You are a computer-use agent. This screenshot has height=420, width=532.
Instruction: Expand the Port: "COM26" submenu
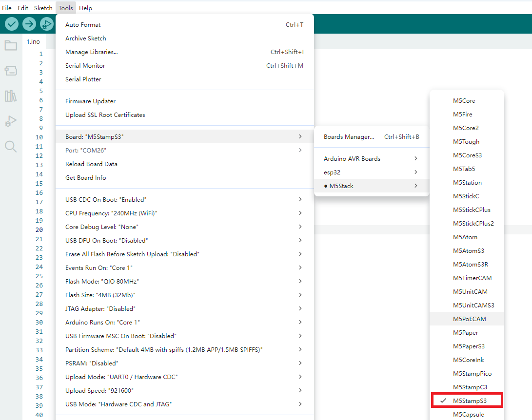tap(185, 150)
